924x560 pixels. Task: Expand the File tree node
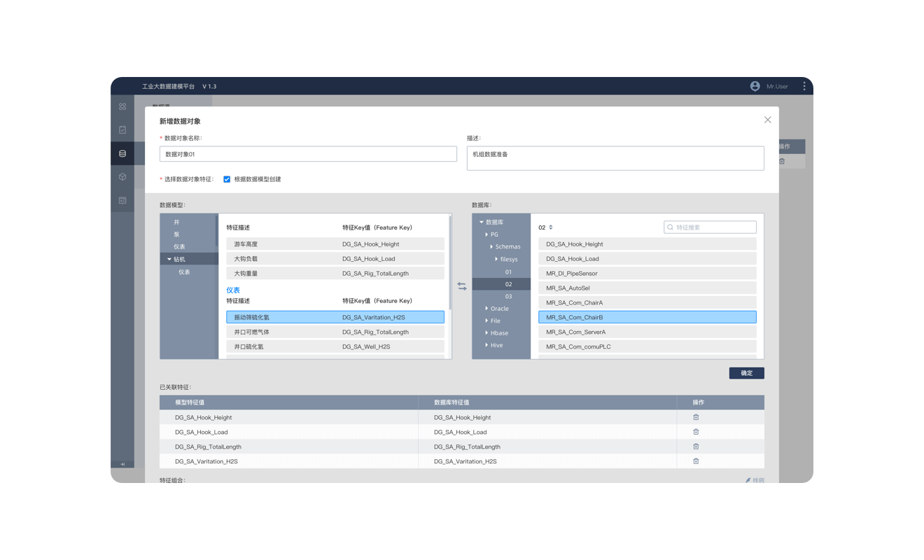click(x=486, y=321)
